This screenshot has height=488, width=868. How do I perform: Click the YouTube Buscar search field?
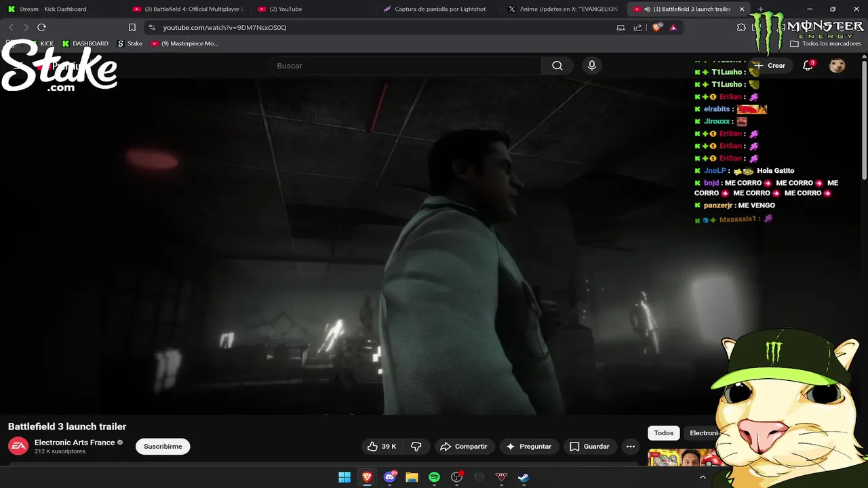click(x=405, y=66)
